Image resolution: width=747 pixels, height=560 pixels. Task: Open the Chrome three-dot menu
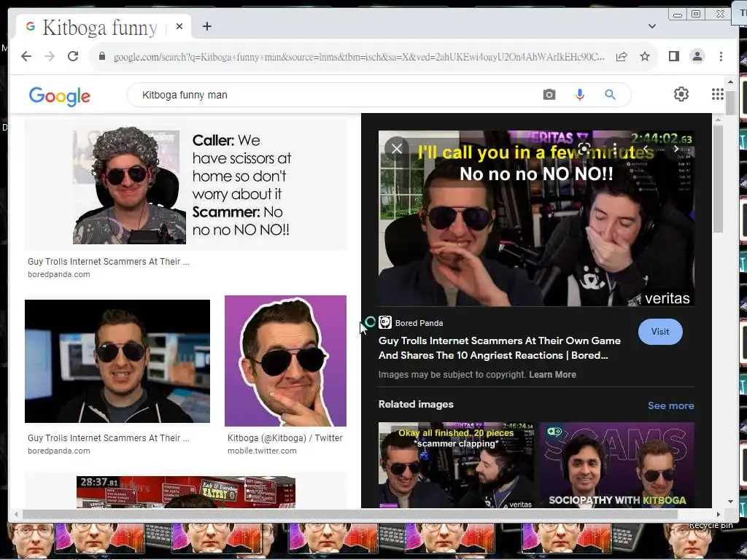(x=721, y=57)
